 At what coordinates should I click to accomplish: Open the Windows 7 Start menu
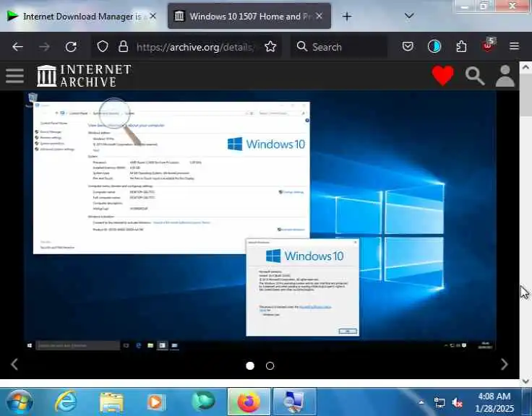pyautogui.click(x=20, y=402)
